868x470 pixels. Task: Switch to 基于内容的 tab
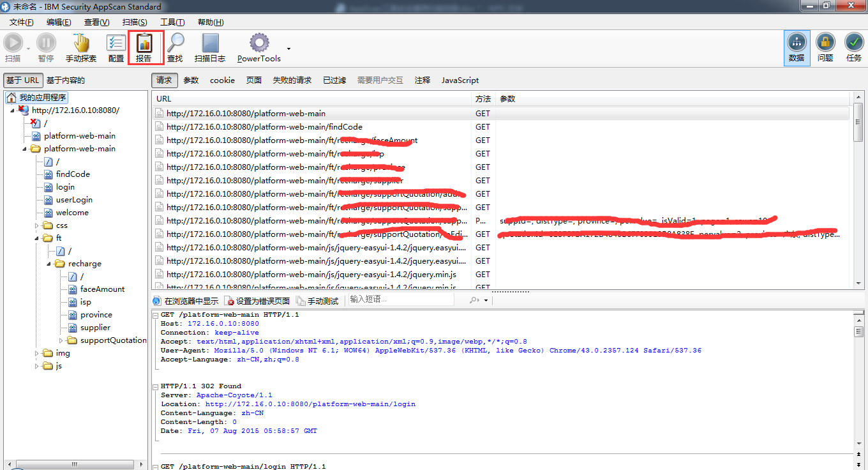(65, 80)
